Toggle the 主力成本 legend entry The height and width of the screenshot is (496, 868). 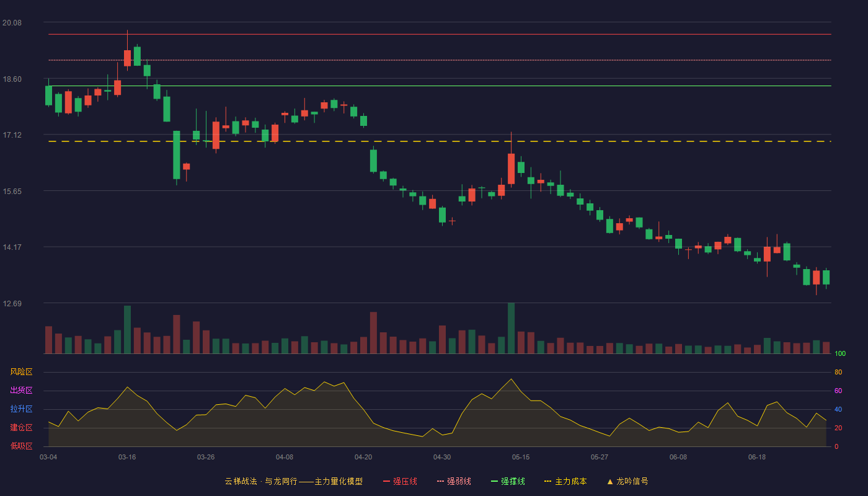coord(565,481)
